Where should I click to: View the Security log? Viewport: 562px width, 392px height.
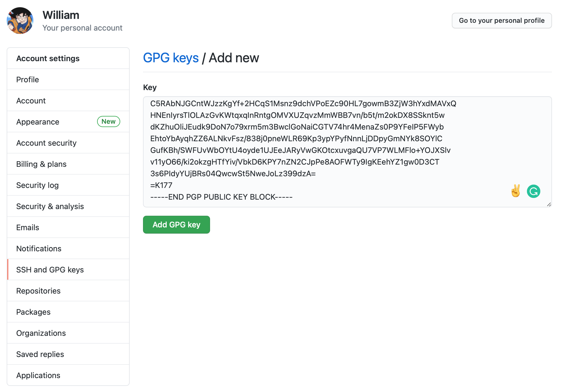click(37, 185)
